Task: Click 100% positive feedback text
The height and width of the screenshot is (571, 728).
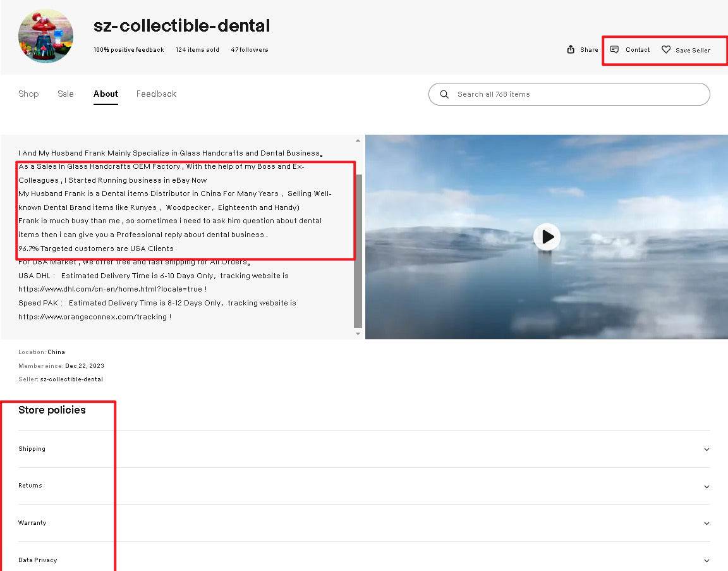Action: (128, 50)
